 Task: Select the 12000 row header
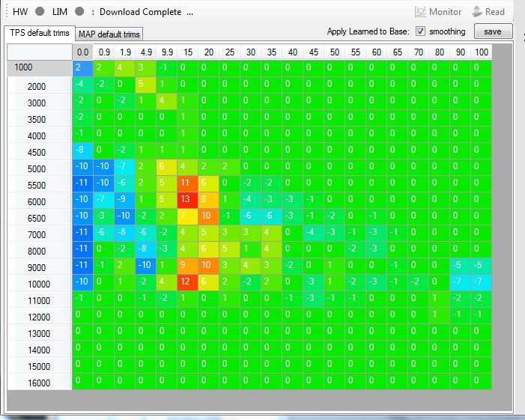tap(40, 317)
